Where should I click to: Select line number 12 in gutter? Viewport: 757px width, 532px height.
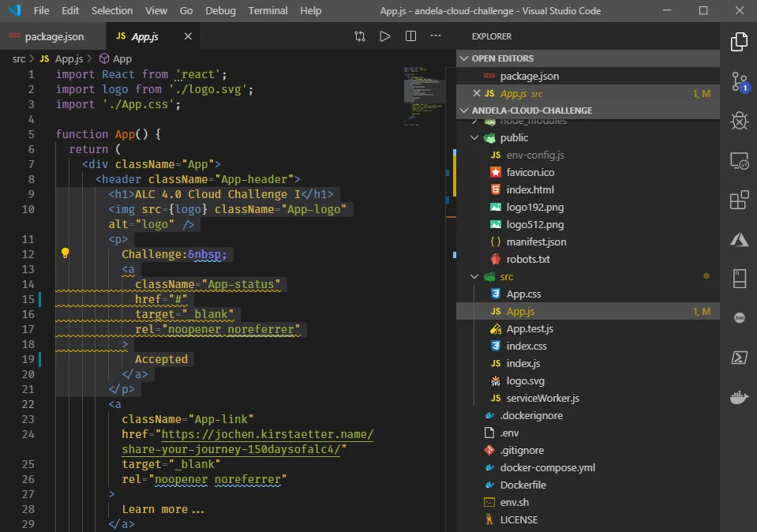[x=28, y=254]
